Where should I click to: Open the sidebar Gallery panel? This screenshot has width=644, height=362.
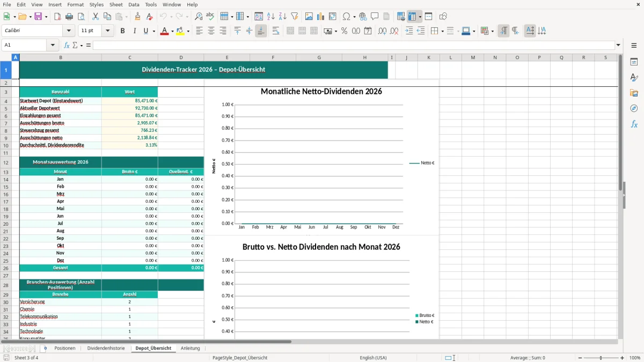coord(634,93)
